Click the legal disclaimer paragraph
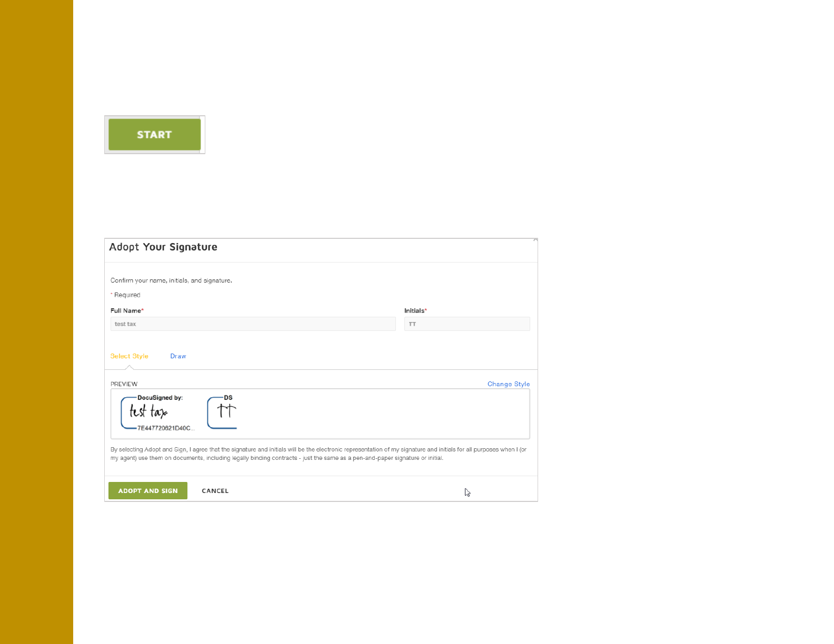Viewport: 834px width, 644px height. 318,454
